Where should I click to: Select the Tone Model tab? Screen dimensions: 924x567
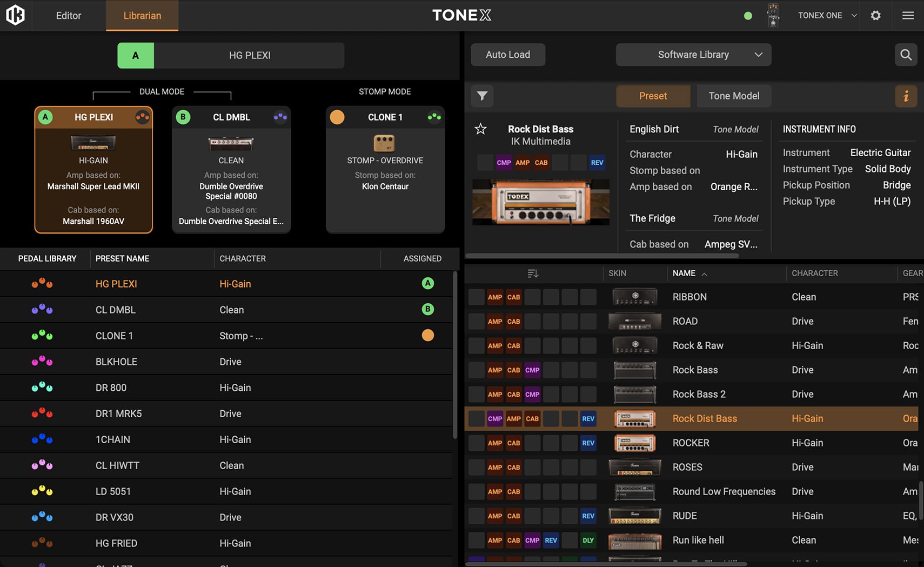pos(733,96)
